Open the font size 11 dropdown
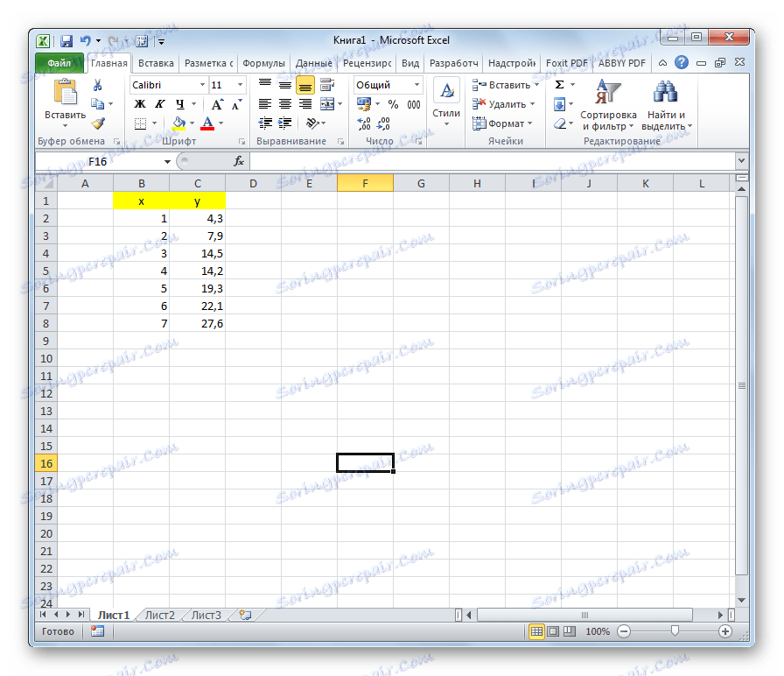 pos(240,85)
